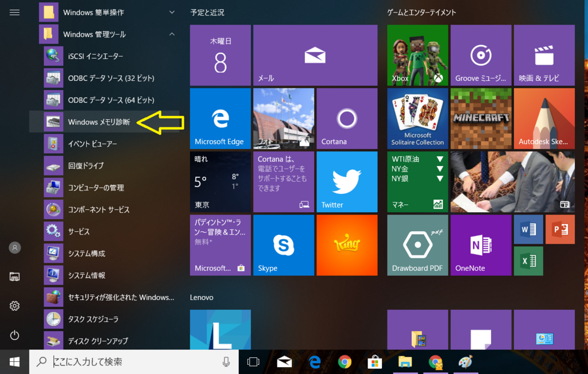Open the PowerPoint small tile

[x=560, y=229]
